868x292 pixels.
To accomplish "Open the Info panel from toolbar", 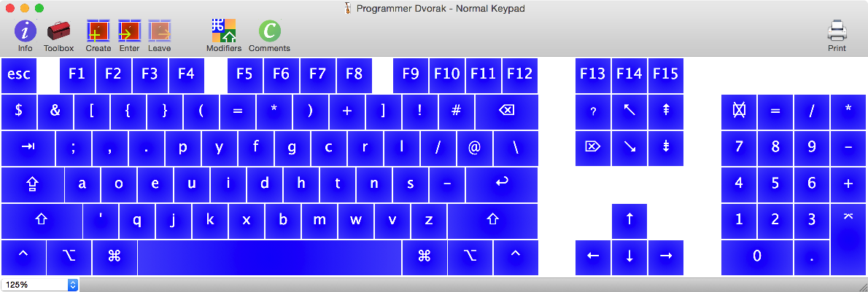I will coord(25,36).
